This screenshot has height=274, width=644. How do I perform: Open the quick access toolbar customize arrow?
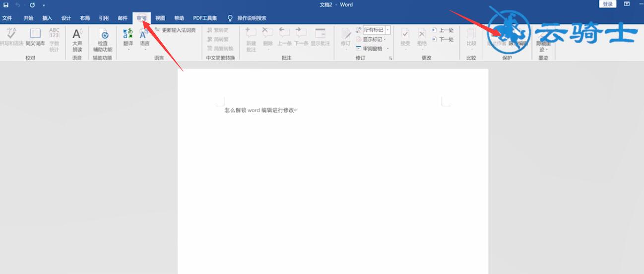[44, 5]
